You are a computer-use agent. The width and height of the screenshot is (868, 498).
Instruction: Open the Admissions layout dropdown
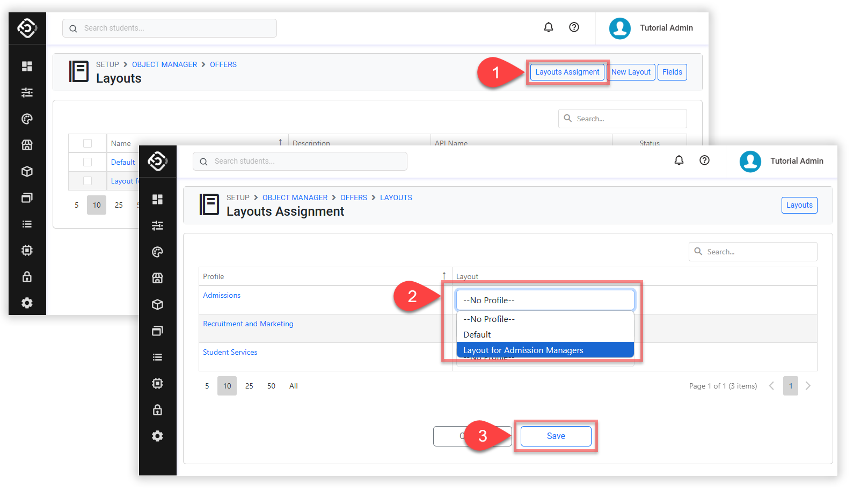(x=545, y=301)
